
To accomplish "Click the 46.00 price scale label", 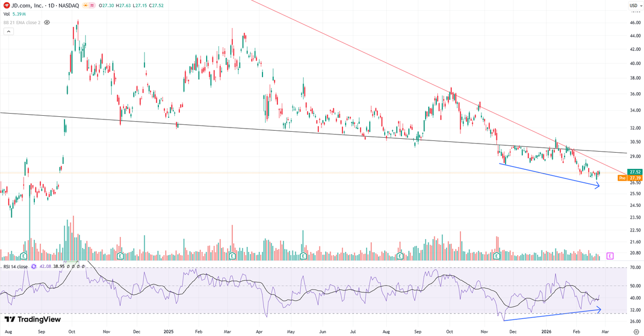I will pos(636,23).
